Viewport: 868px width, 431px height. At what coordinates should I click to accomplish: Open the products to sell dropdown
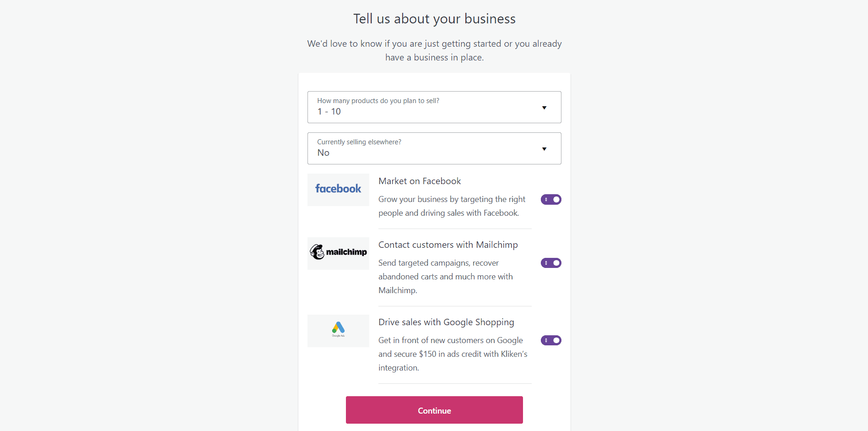(x=434, y=107)
